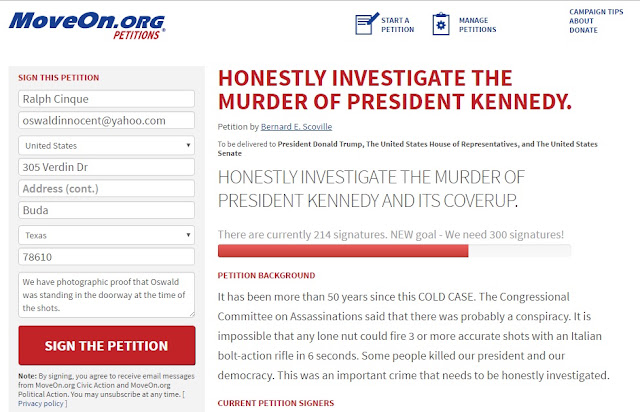Open the MoveOn.org Petitions logo
The image size is (640, 412).
click(x=87, y=26)
